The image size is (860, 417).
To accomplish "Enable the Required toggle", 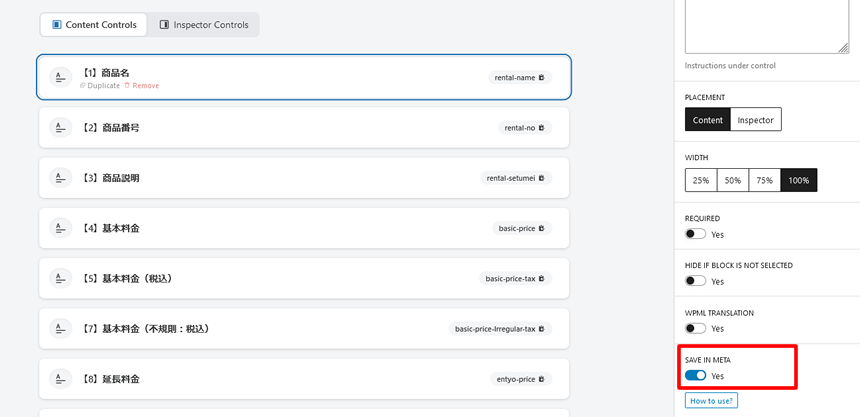I will coord(695,234).
